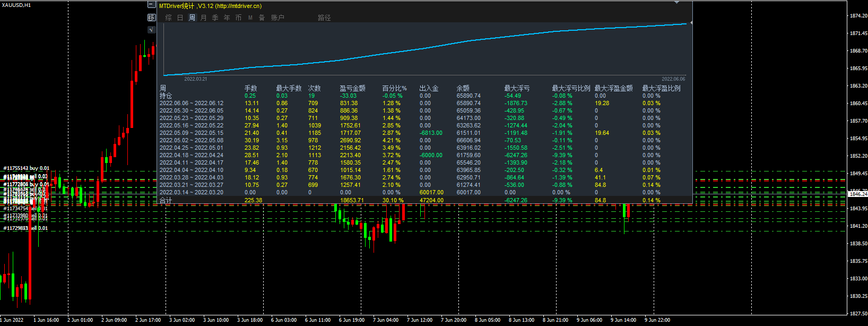Click the 66606.94 balance cell
The height and width of the screenshot is (326, 868).
468,140
